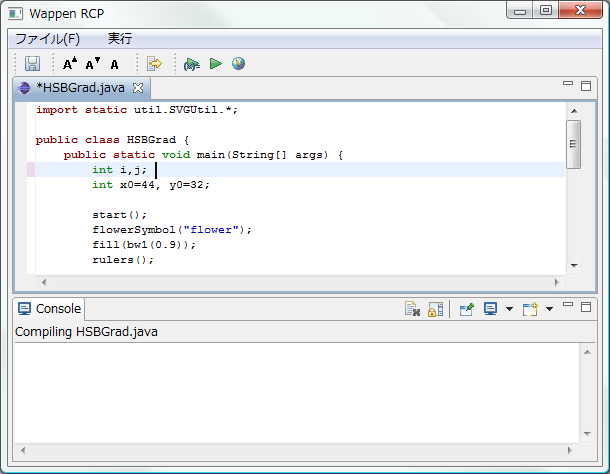This screenshot has height=474, width=610.
Task: Toggle Pin Console icon
Action: (466, 309)
